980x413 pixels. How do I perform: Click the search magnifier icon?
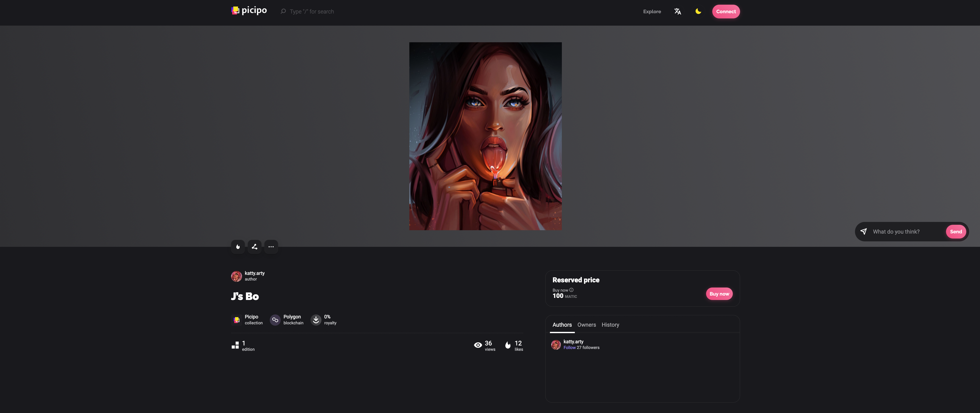point(283,11)
